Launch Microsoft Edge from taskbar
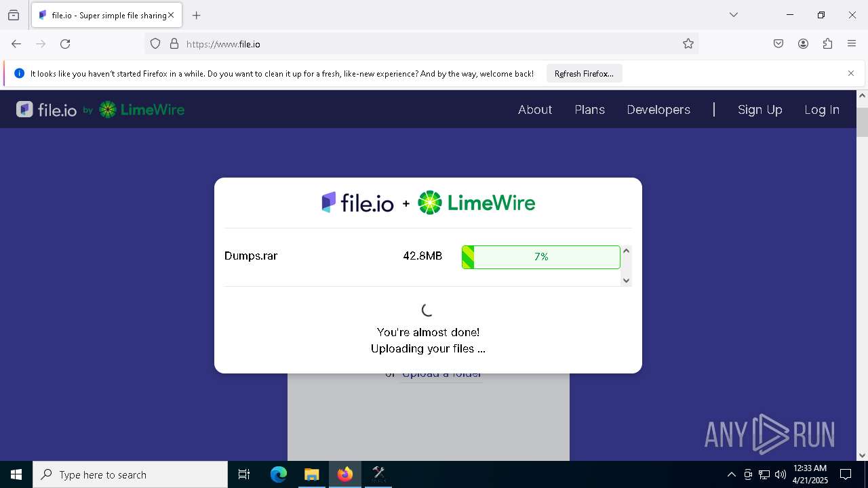 click(279, 474)
